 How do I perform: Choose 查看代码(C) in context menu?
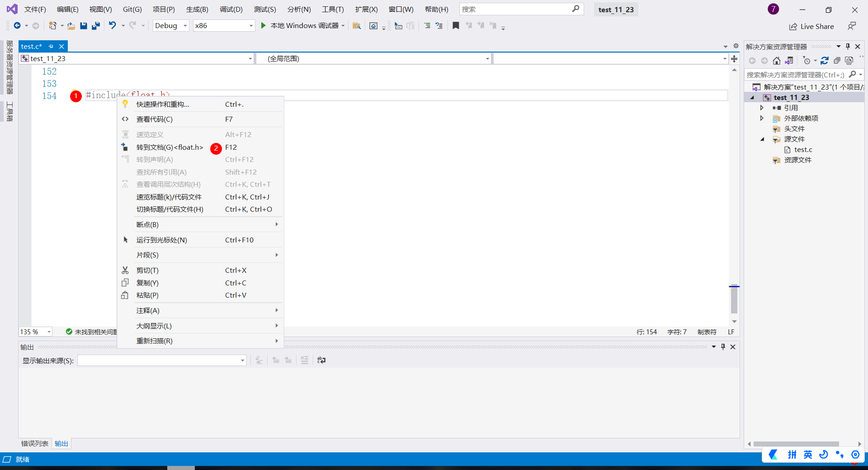point(200,119)
